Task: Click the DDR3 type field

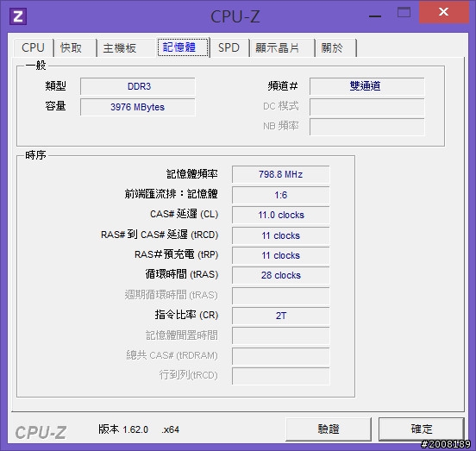Action: point(138,86)
